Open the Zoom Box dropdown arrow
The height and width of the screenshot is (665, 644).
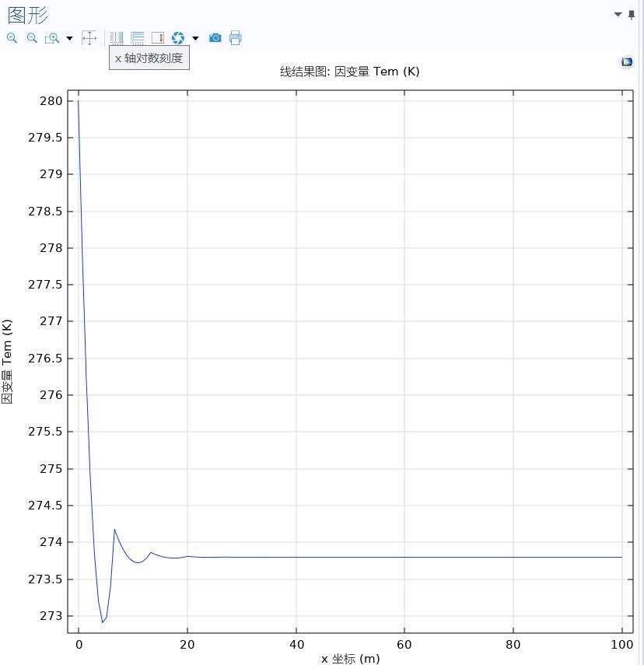[x=69, y=38]
